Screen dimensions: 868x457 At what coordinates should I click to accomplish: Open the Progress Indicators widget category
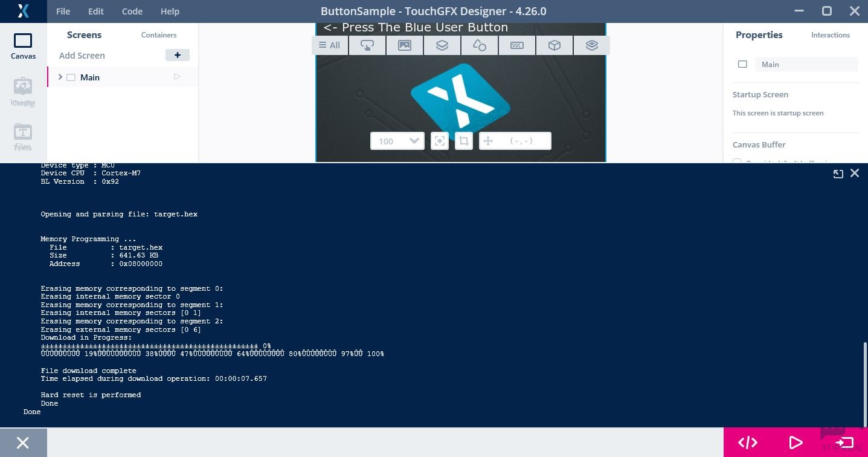tap(516, 45)
